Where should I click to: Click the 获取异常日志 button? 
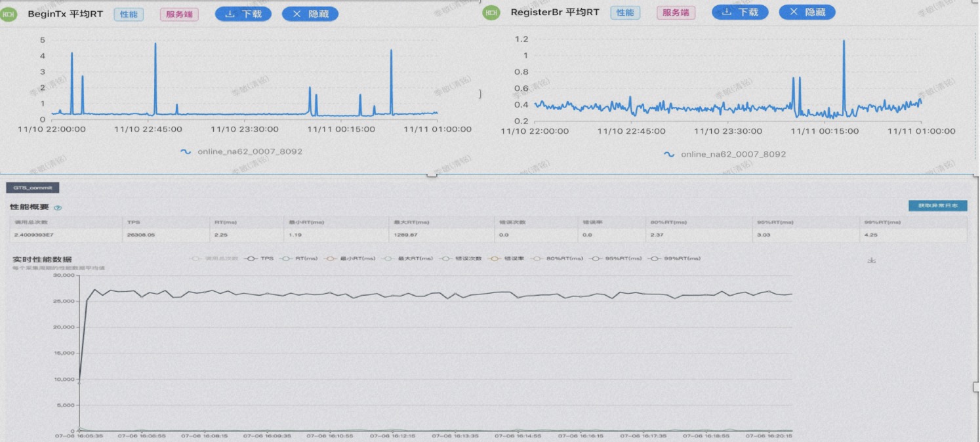tap(937, 206)
